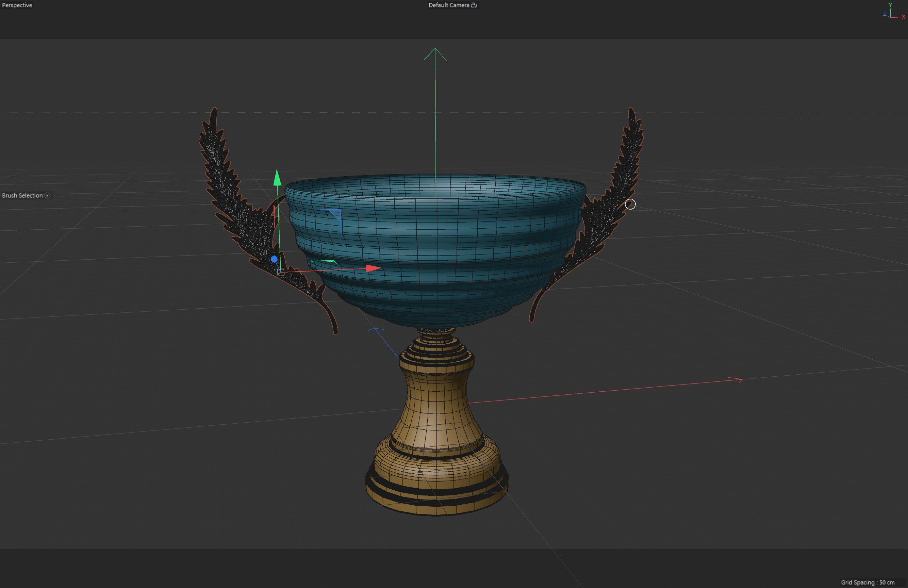The image size is (908, 588).
Task: Click the green plane handle near bowl bottom
Action: pos(324,261)
